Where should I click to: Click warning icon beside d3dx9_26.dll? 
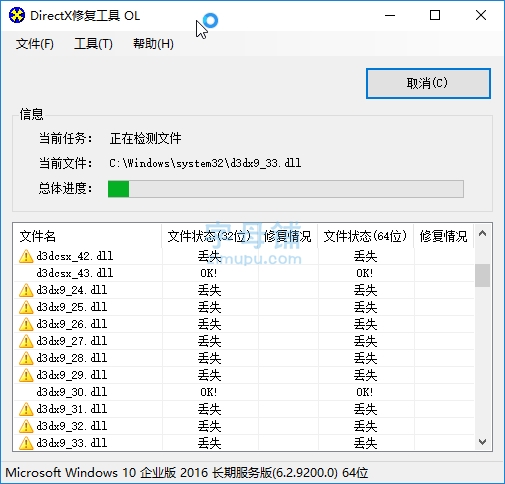click(x=26, y=324)
